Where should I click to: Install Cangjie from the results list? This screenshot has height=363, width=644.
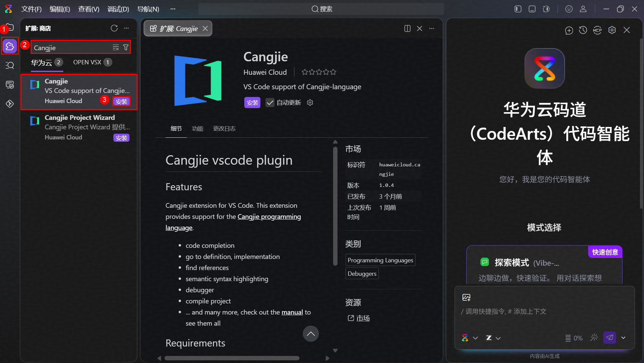point(121,101)
